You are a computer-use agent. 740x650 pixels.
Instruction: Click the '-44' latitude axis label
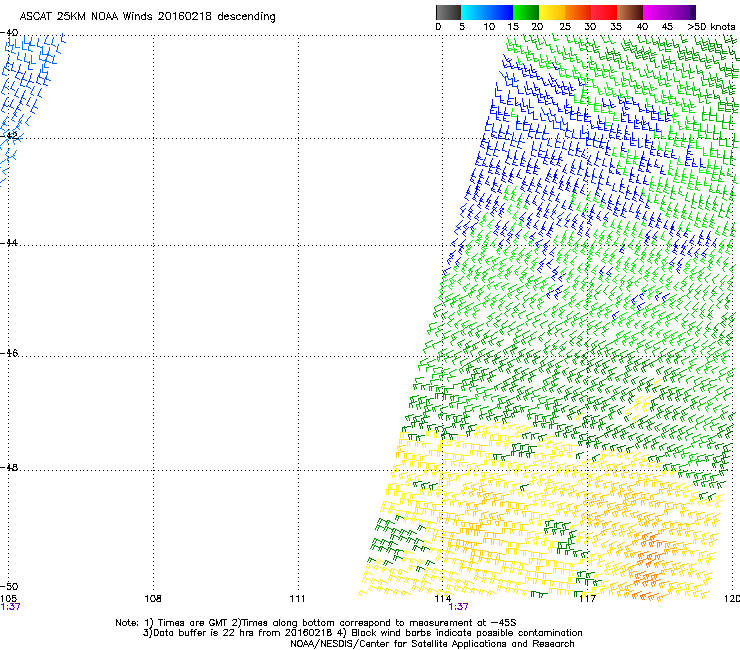tap(9, 242)
